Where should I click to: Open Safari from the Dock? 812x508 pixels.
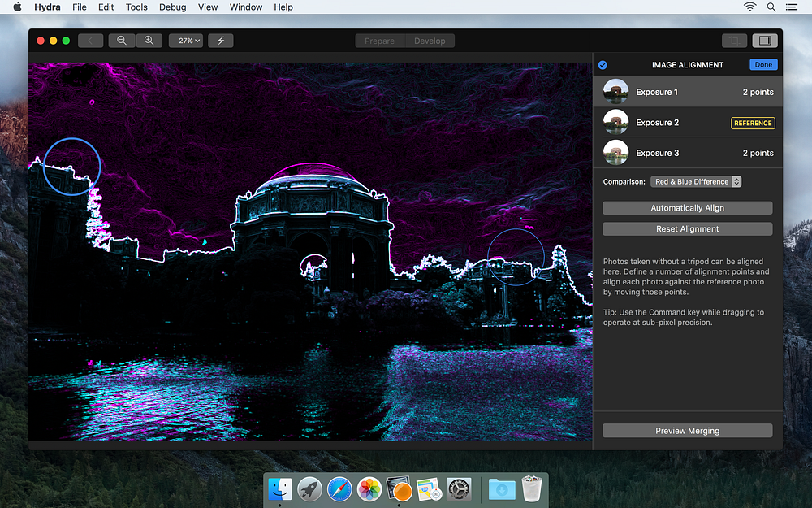[339, 488]
